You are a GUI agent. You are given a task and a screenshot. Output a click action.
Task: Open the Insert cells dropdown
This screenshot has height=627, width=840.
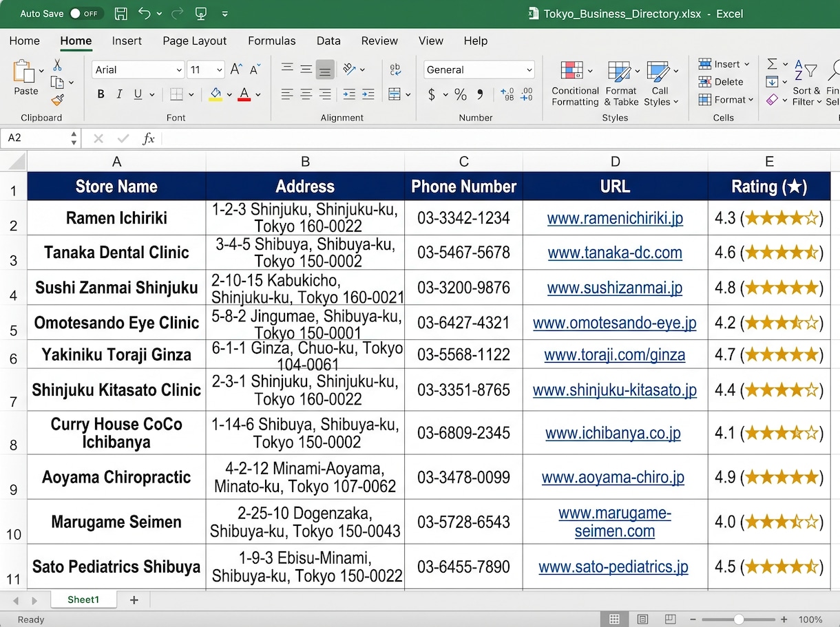724,64
